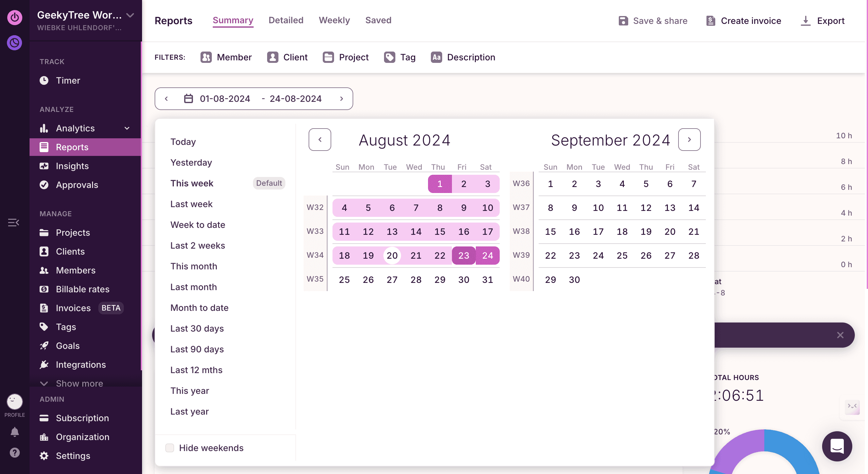
Task: Switch to the Saved tab
Action: click(378, 20)
